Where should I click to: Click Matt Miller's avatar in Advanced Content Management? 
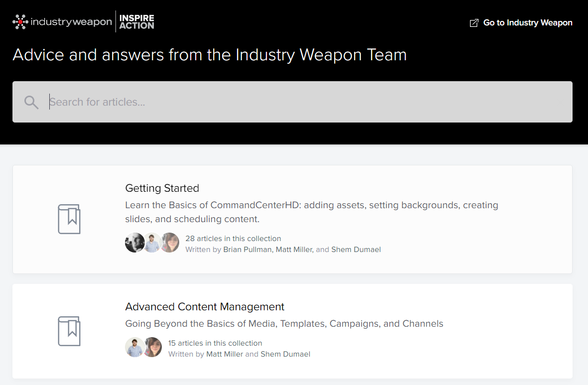click(x=134, y=347)
